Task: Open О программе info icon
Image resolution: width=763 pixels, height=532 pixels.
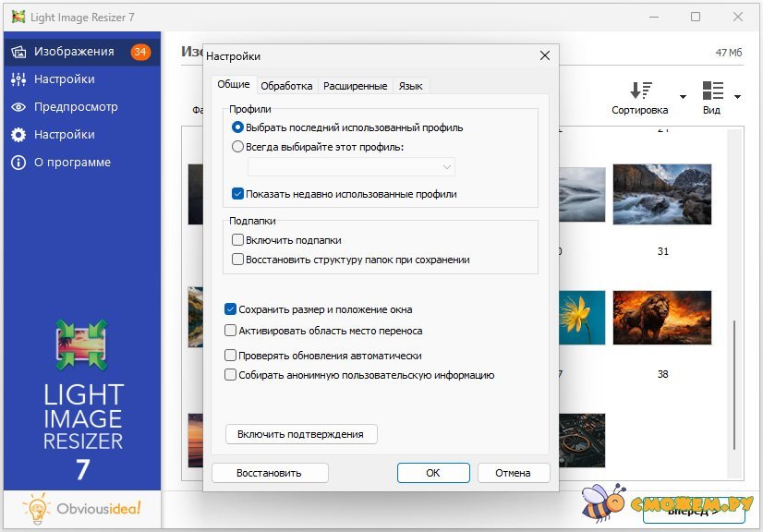Action: (18, 163)
